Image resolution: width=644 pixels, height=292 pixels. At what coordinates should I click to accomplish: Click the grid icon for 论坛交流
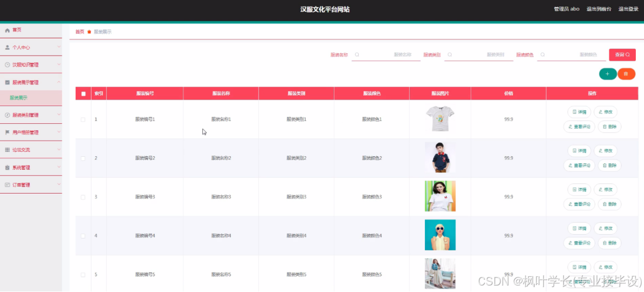8,150
